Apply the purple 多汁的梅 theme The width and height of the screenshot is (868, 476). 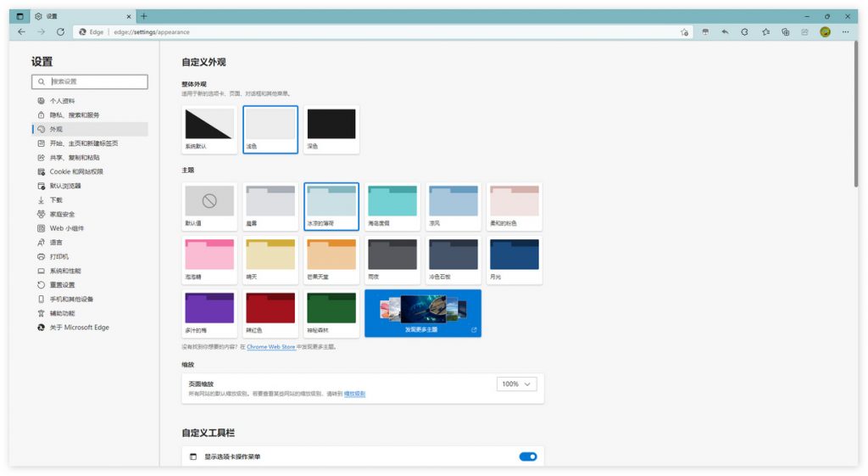(209, 313)
